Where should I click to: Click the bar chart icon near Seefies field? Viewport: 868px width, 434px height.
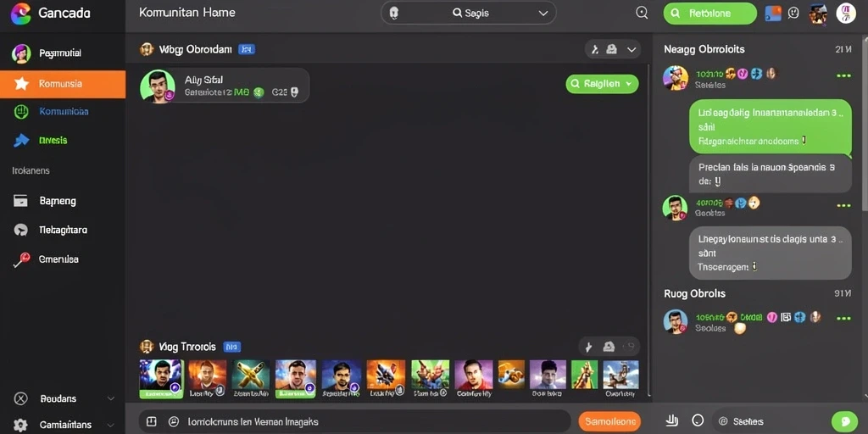[x=672, y=420]
